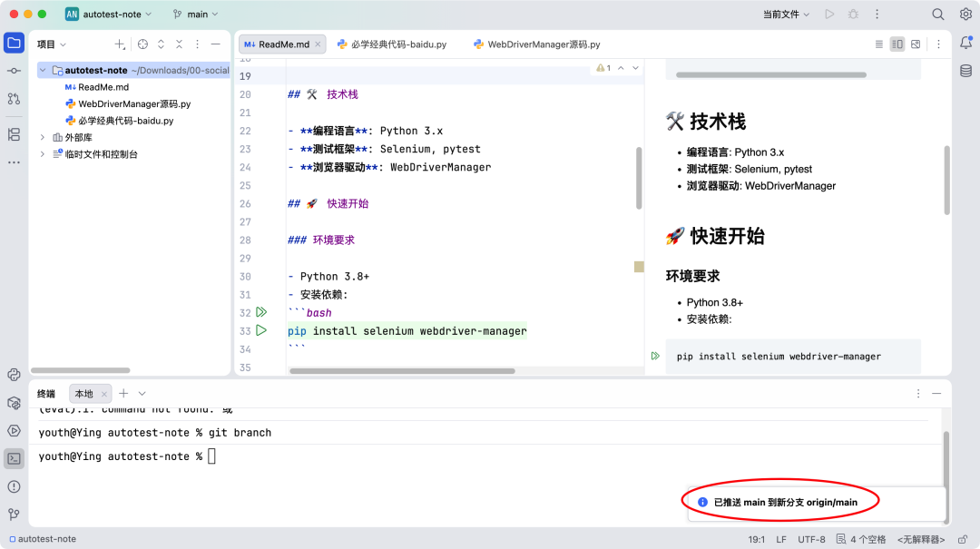This screenshot has width=980, height=549.
Task: Debug the current file
Action: click(x=853, y=14)
